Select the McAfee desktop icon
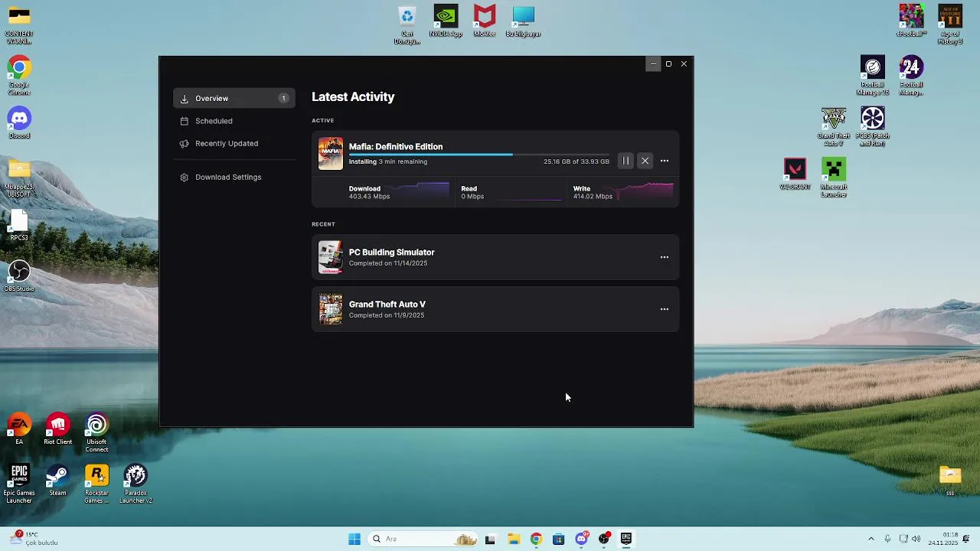 485,21
